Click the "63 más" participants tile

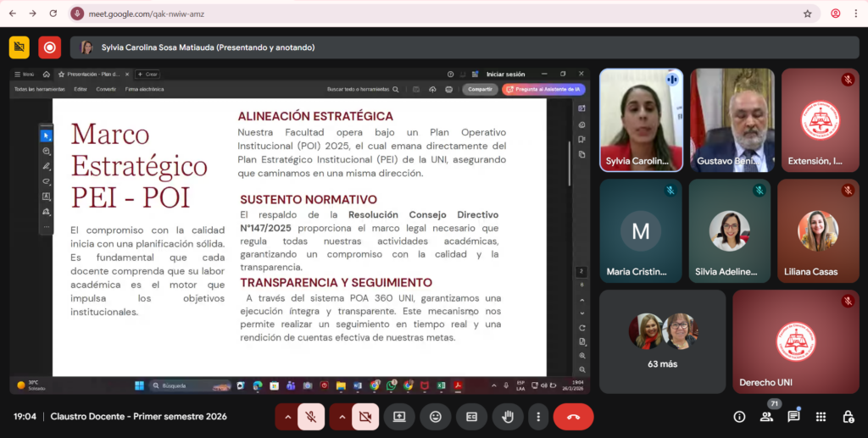pyautogui.click(x=662, y=341)
